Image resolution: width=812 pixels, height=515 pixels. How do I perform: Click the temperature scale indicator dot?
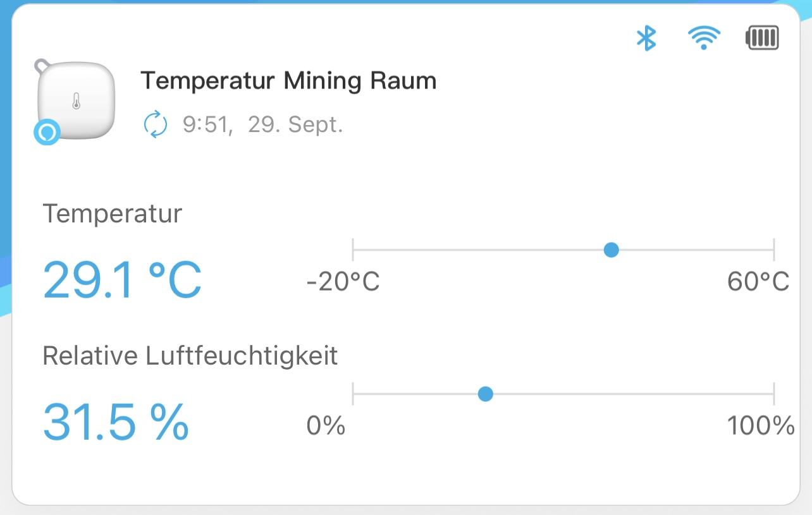coord(611,250)
